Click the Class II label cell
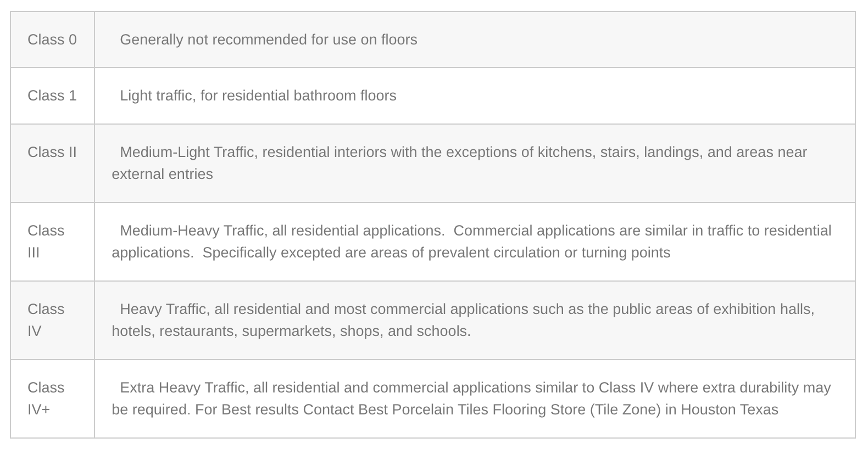The image size is (868, 449). click(x=52, y=152)
